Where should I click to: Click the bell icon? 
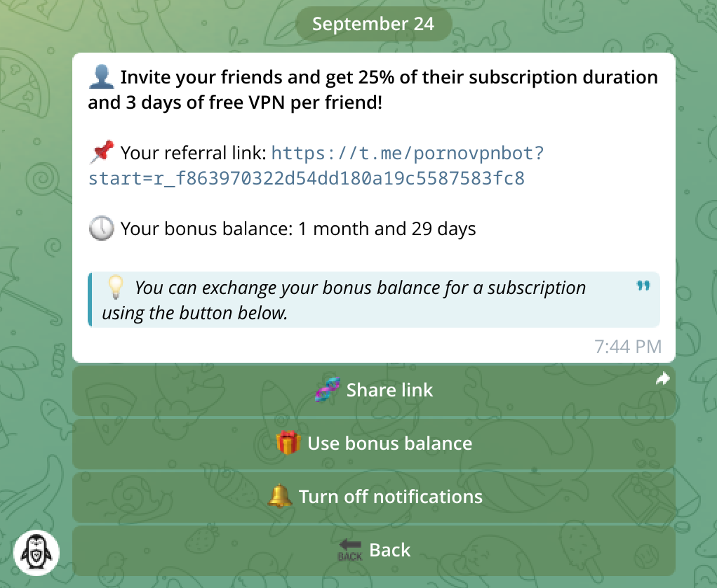[280, 497]
